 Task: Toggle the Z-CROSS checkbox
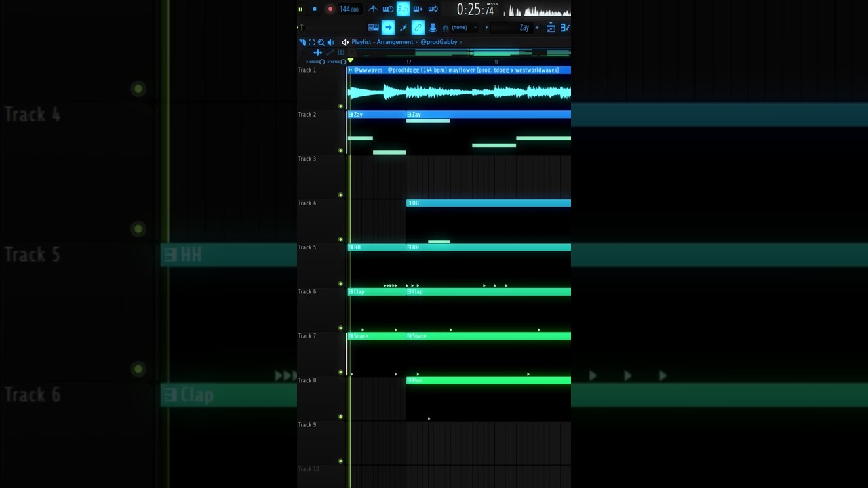click(322, 62)
